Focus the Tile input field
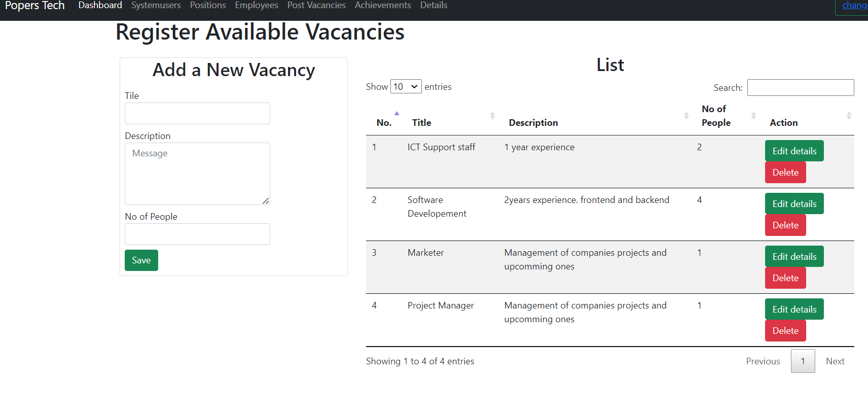868x410 pixels. click(197, 114)
